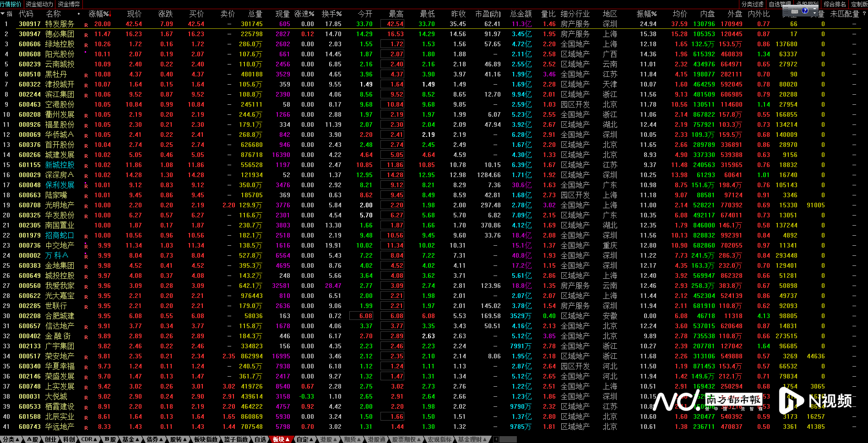
Task: Switch to the 资金驱动力 tab
Action: point(39,4)
